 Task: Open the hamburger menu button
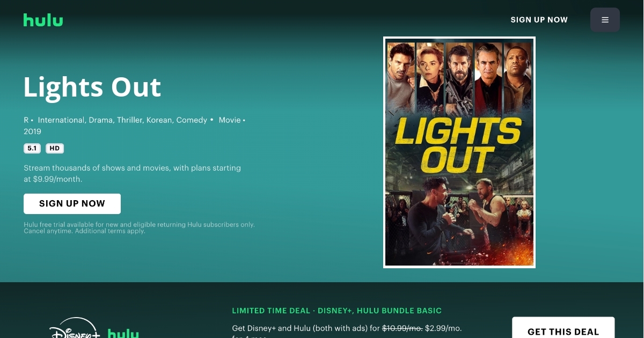pos(605,20)
